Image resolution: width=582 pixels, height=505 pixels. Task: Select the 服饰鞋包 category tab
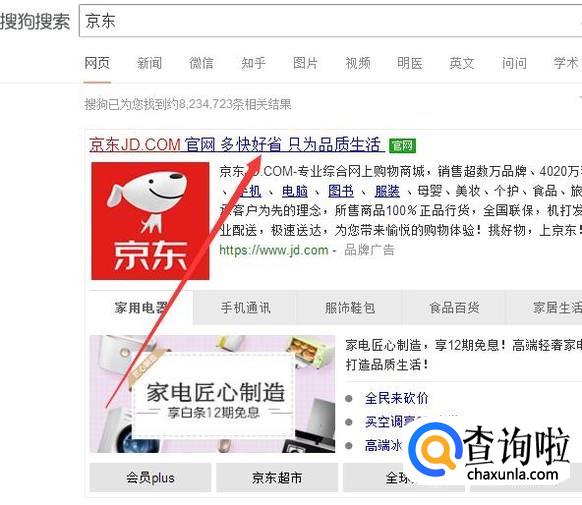point(350,308)
